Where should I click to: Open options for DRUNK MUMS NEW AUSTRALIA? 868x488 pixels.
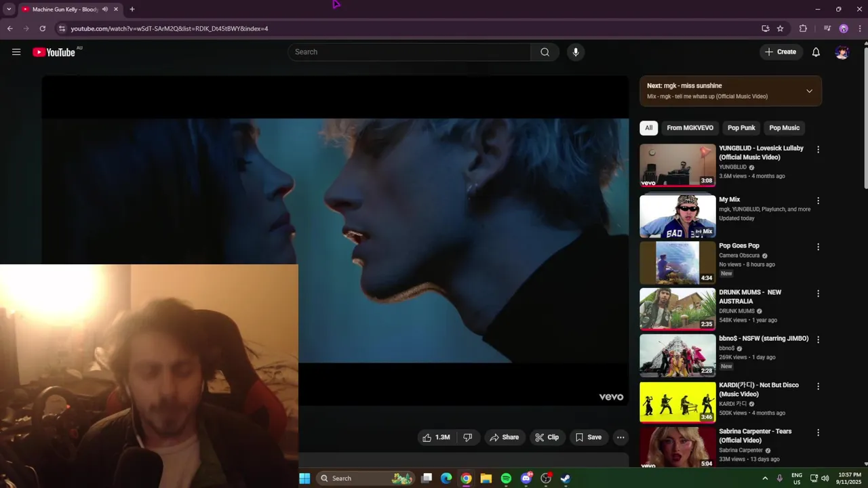[x=818, y=293]
